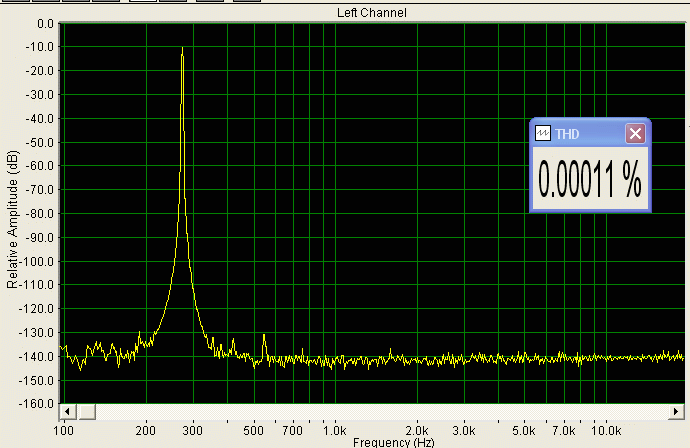Click the 0.0 amplitude tick label
Screen dimensions: 690x448
tap(45, 23)
